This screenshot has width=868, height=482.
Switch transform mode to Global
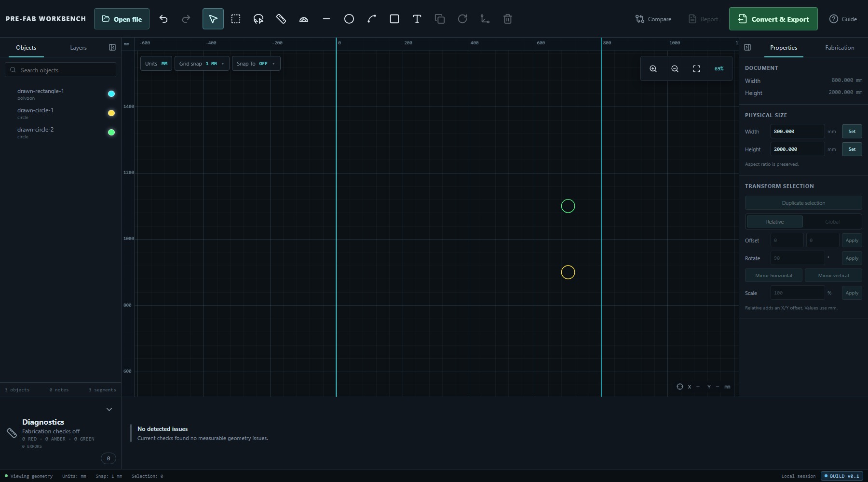pyautogui.click(x=832, y=222)
